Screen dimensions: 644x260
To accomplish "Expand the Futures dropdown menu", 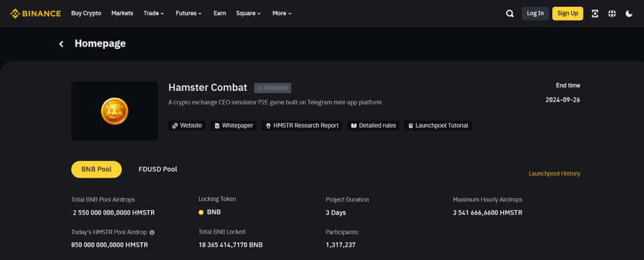I will [189, 13].
